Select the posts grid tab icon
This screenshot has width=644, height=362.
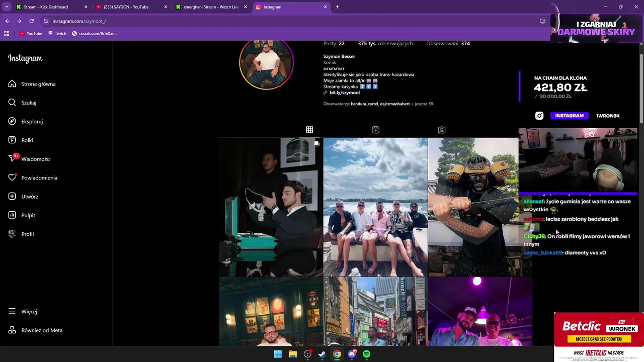[x=309, y=130]
